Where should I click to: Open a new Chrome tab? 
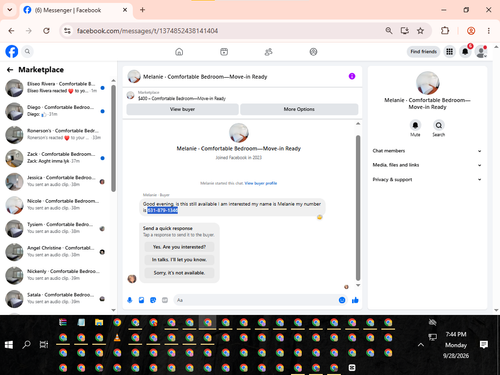(142, 10)
